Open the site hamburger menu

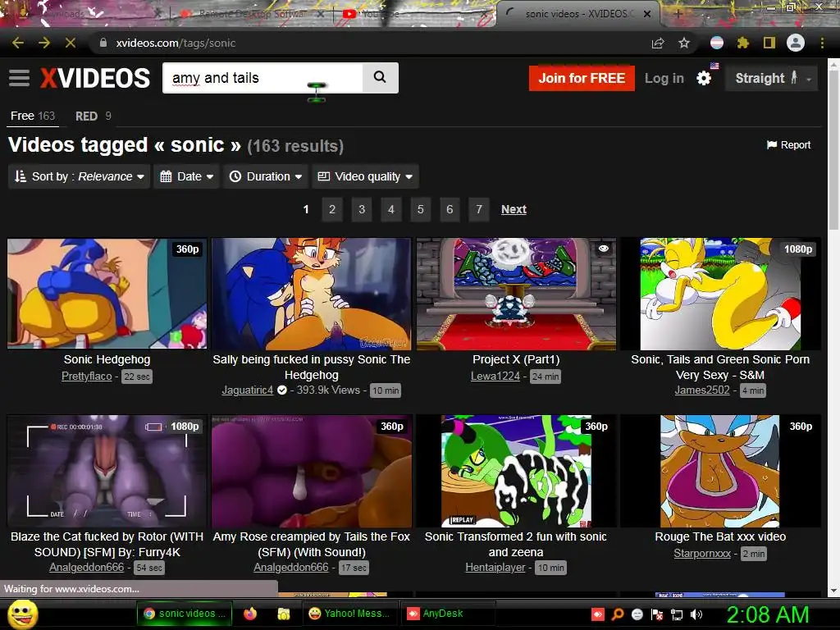tap(20, 78)
